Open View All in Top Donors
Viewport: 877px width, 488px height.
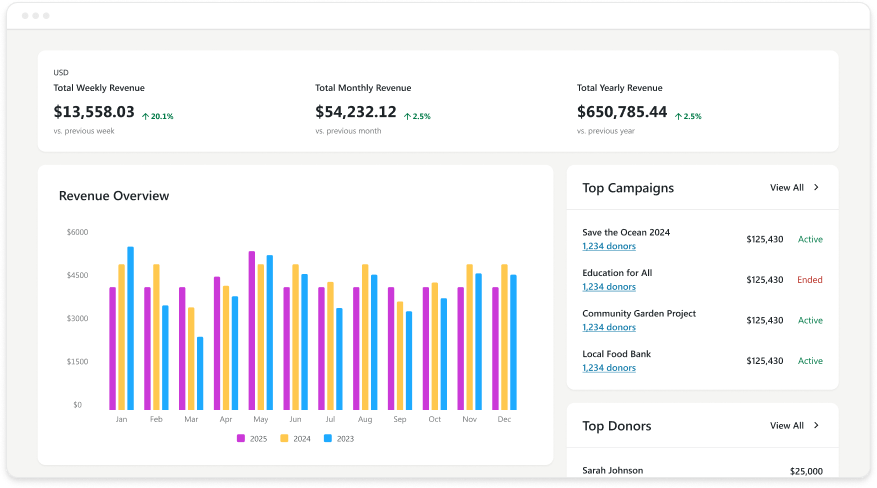click(786, 425)
